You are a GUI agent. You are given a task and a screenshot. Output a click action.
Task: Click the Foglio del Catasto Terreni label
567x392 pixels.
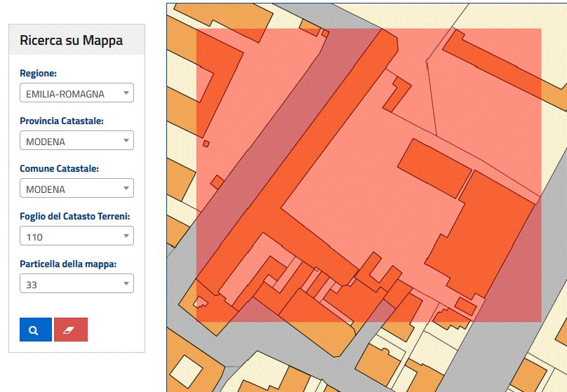(x=74, y=217)
